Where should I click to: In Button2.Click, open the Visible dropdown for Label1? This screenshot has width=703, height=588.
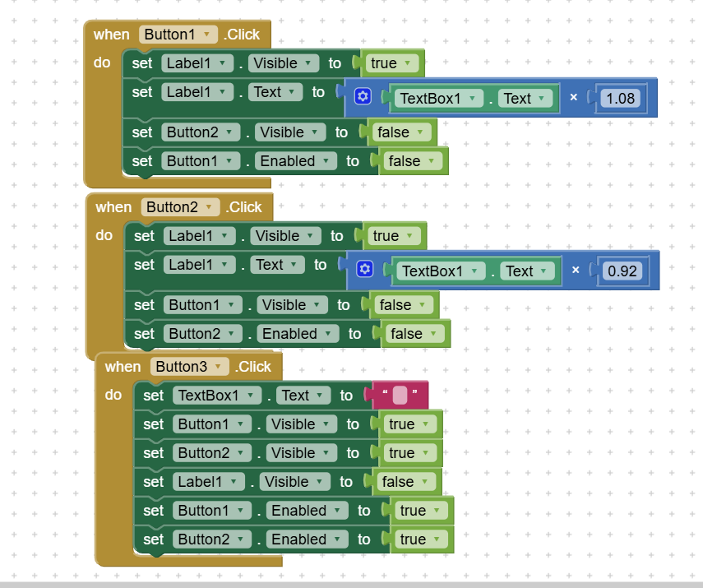click(285, 236)
